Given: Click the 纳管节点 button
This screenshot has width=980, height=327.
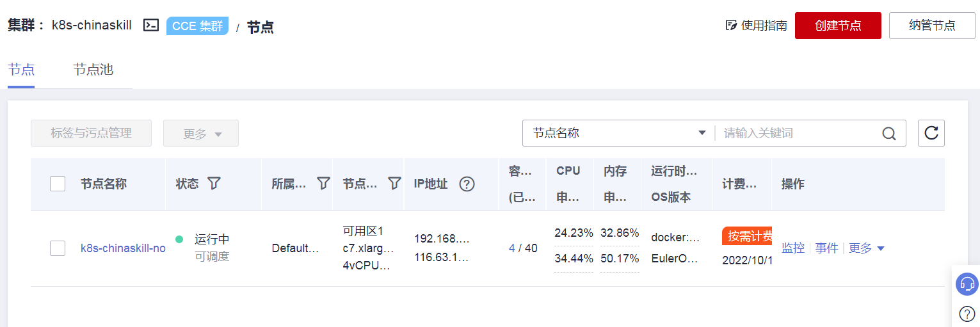Looking at the screenshot, I should 932,26.
